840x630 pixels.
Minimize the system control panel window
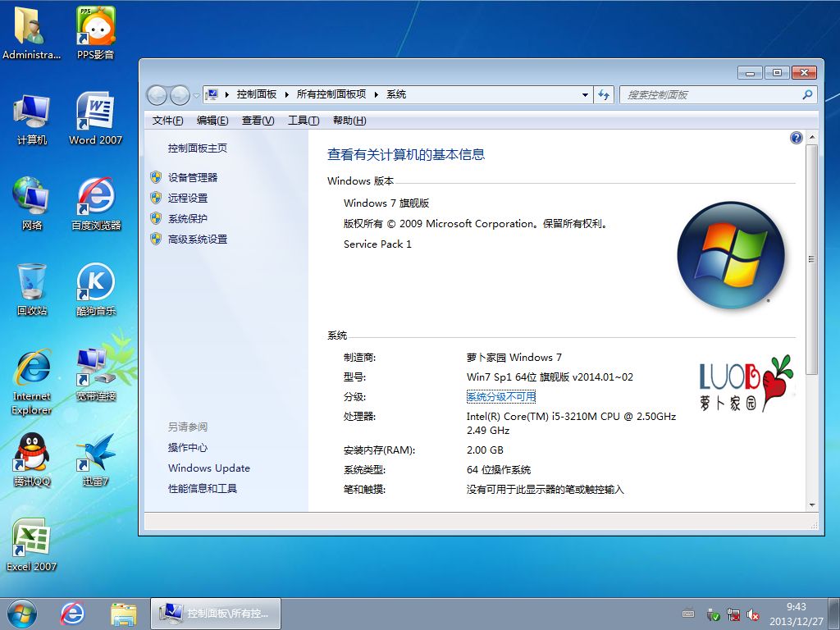pyautogui.click(x=750, y=73)
